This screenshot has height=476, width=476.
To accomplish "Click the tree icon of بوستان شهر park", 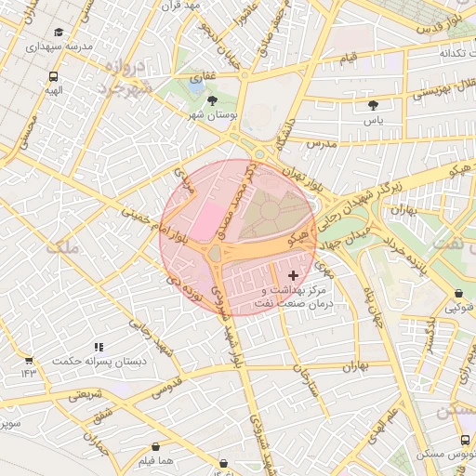I will 212,100.
